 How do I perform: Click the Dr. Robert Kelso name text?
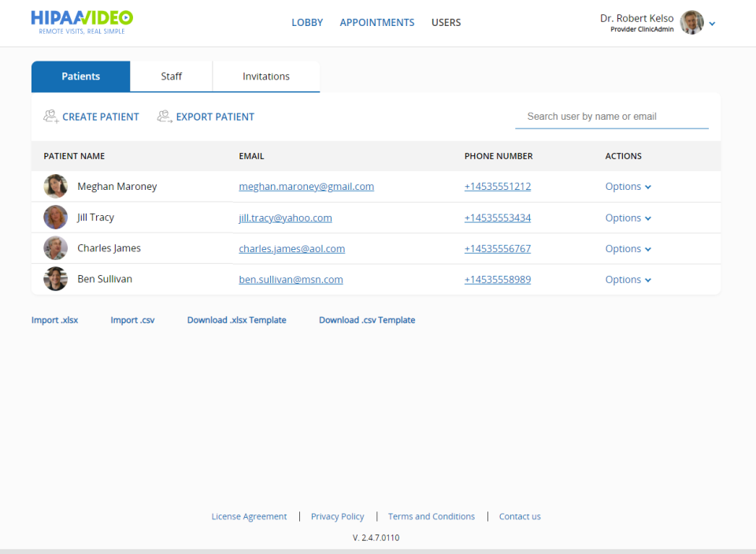[636, 18]
